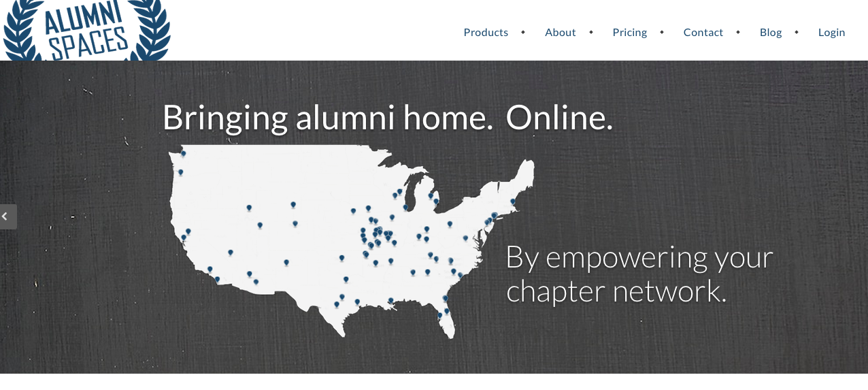The image size is (868, 390).
Task: Click the Login link
Action: pos(831,32)
